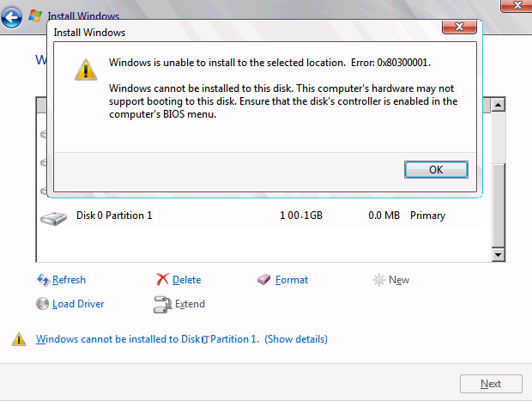This screenshot has height=401, width=532.
Task: Click the Next button
Action: pos(491,384)
